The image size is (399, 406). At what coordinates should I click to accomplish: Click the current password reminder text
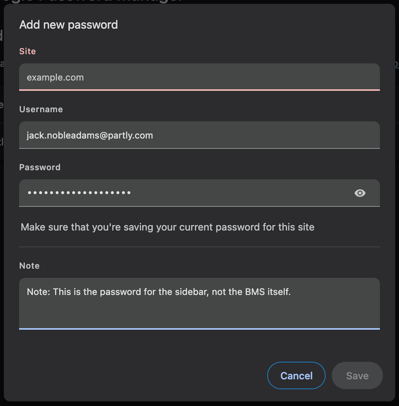tap(167, 227)
